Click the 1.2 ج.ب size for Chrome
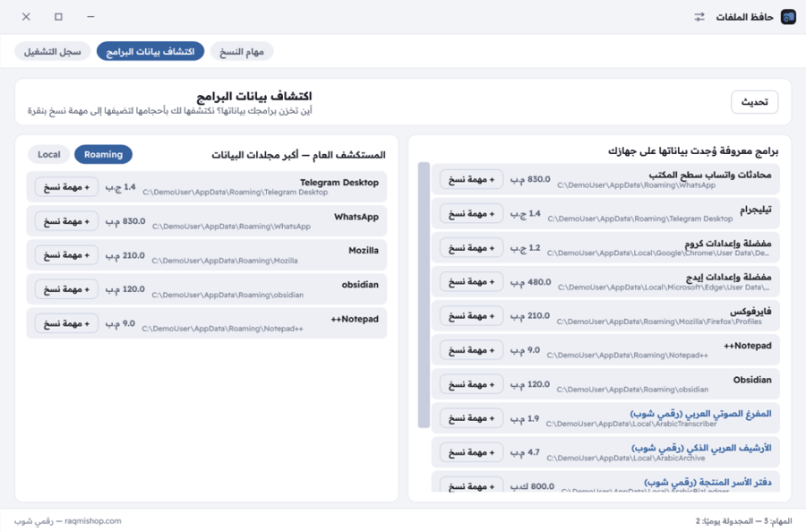806x532 pixels. [525, 248]
